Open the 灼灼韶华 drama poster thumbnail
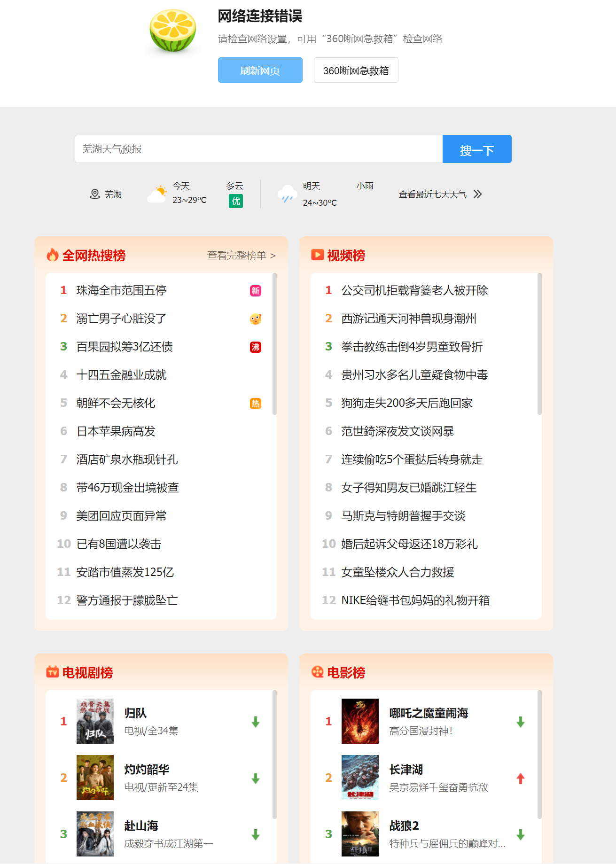Viewport: 616px width, 864px height. pyautogui.click(x=95, y=778)
